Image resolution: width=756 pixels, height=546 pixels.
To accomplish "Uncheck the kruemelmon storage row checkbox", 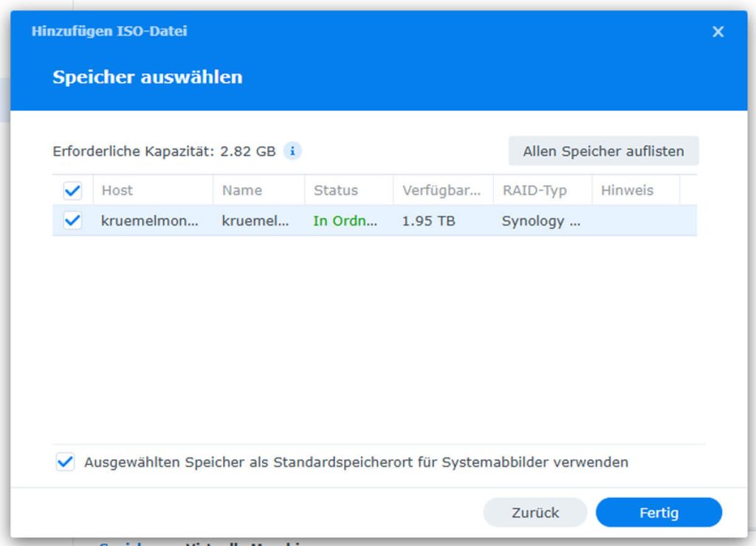I will 72,221.
